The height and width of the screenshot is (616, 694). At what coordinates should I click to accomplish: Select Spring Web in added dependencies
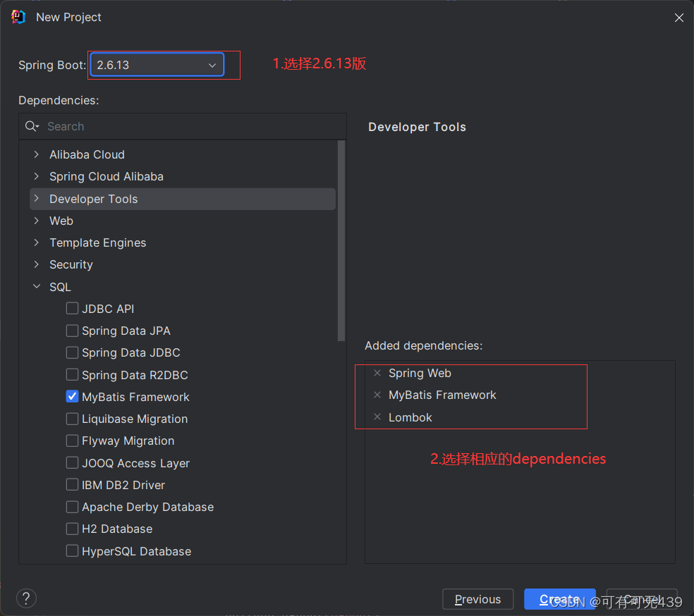420,374
